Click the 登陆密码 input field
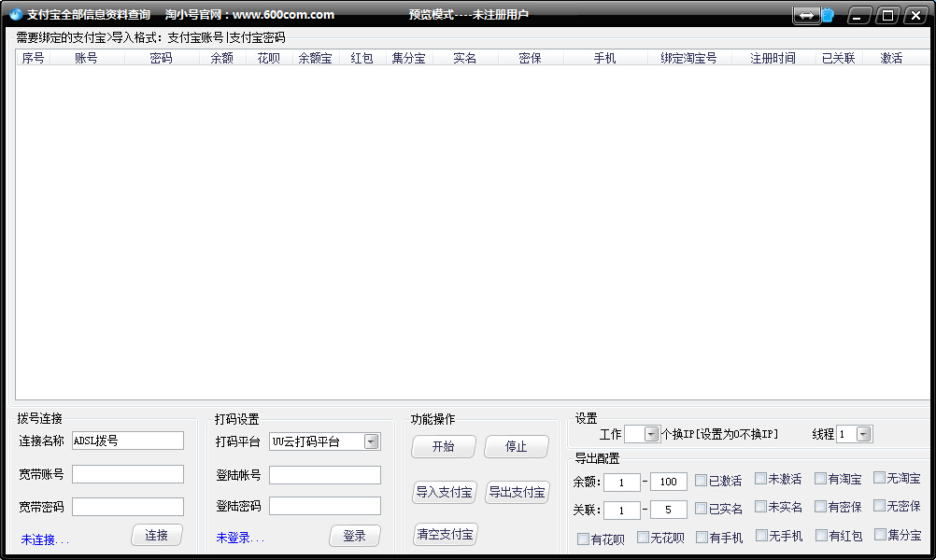The height and width of the screenshot is (560, 936). (325, 506)
